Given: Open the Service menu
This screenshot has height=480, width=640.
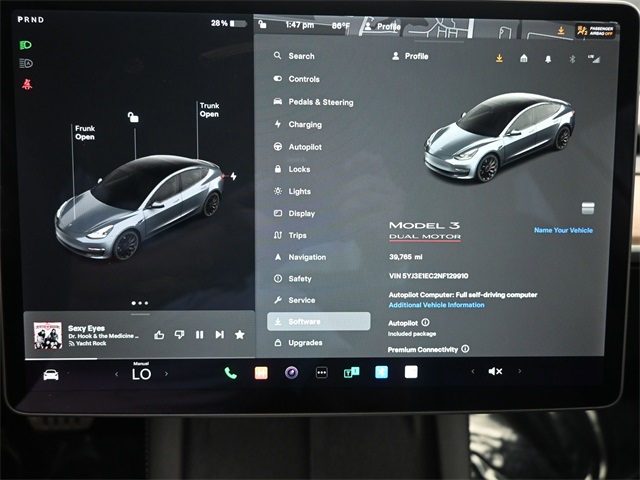Looking at the screenshot, I should click(x=295, y=300).
